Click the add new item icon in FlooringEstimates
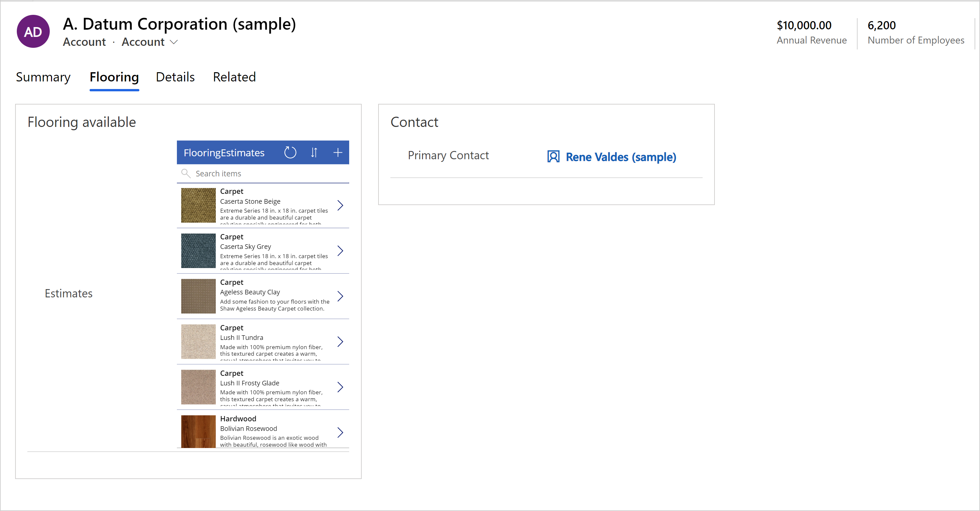 (x=338, y=152)
